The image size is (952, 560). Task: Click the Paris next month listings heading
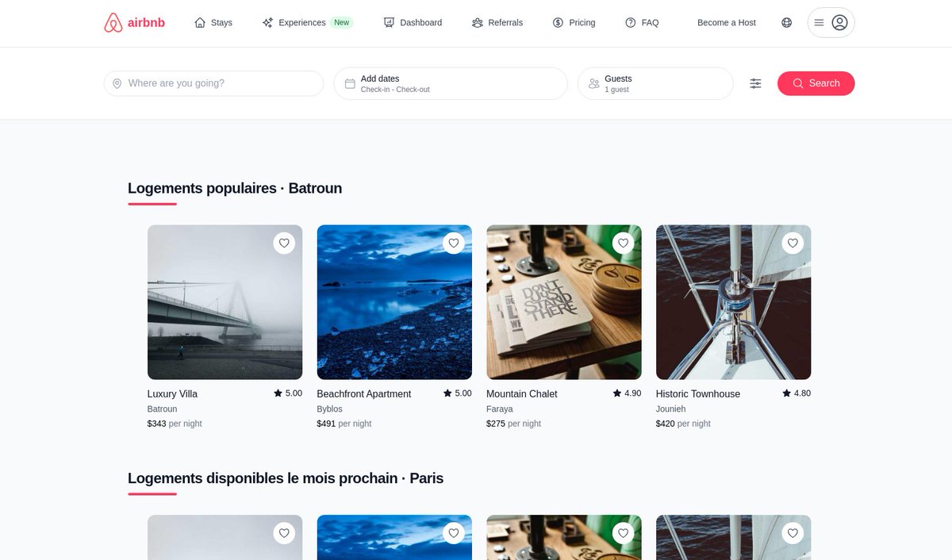[286, 479]
